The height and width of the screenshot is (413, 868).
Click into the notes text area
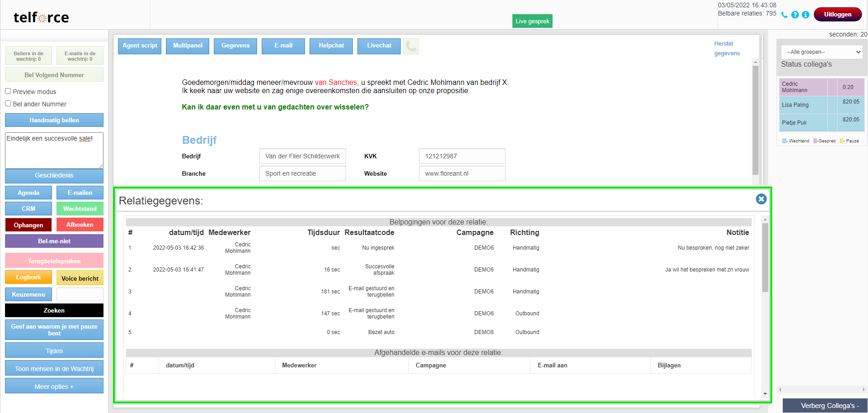54,151
